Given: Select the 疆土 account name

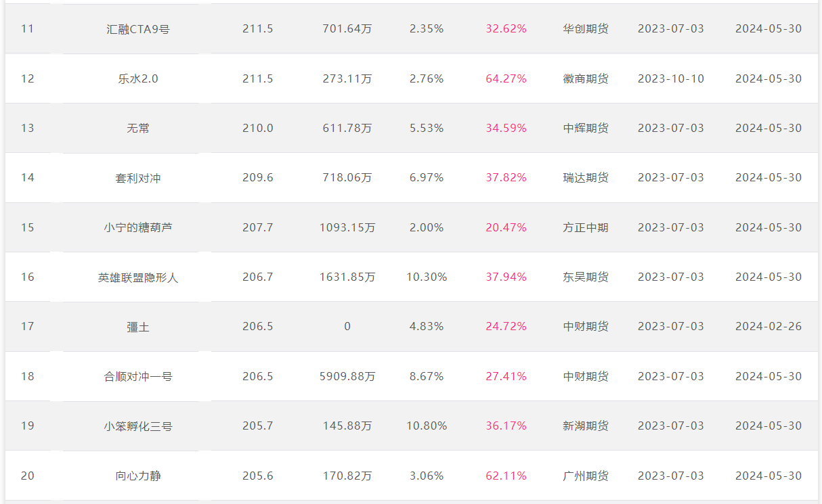Looking at the screenshot, I should pyautogui.click(x=138, y=326).
